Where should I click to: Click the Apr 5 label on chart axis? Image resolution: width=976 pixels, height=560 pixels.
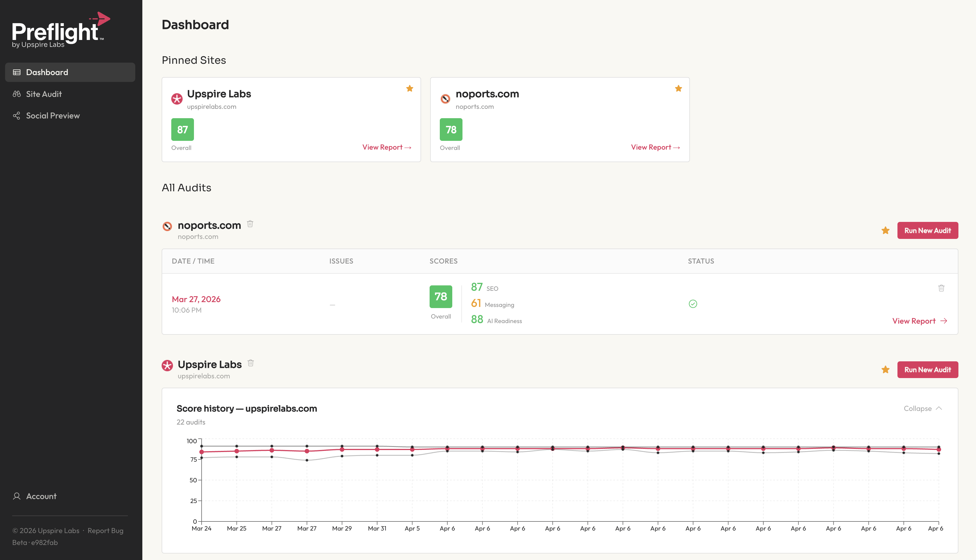(x=412, y=529)
